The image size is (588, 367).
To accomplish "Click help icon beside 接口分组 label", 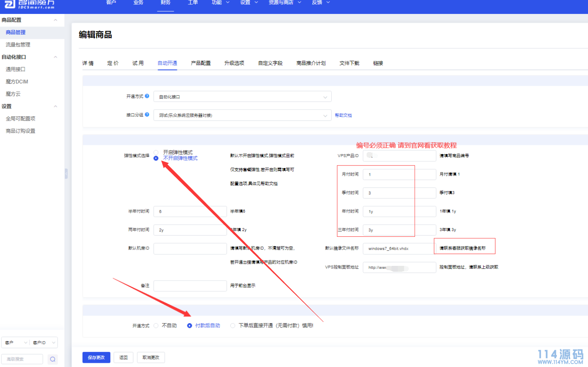I will pos(147,115).
